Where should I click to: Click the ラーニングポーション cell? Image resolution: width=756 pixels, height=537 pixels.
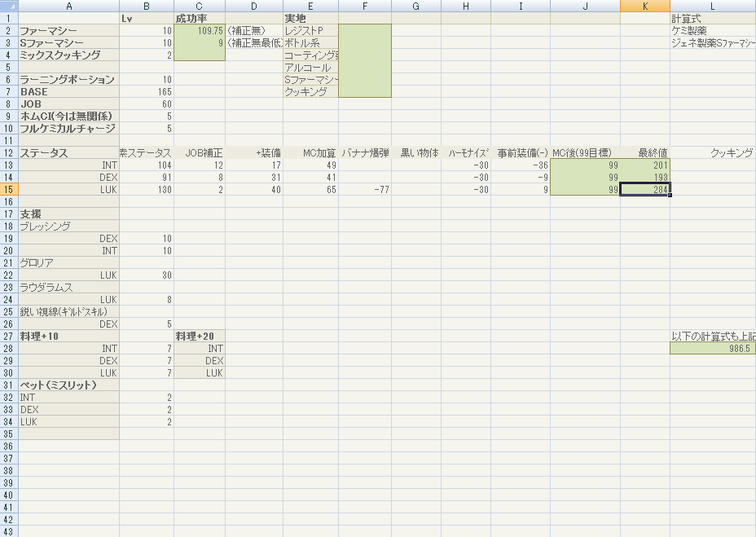click(69, 80)
